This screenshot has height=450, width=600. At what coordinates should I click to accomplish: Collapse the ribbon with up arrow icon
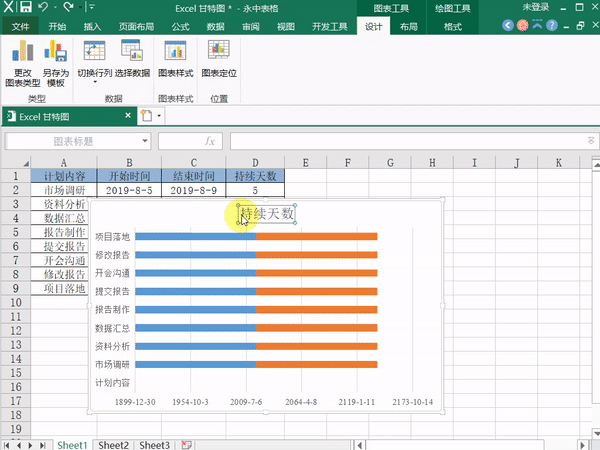[537, 25]
